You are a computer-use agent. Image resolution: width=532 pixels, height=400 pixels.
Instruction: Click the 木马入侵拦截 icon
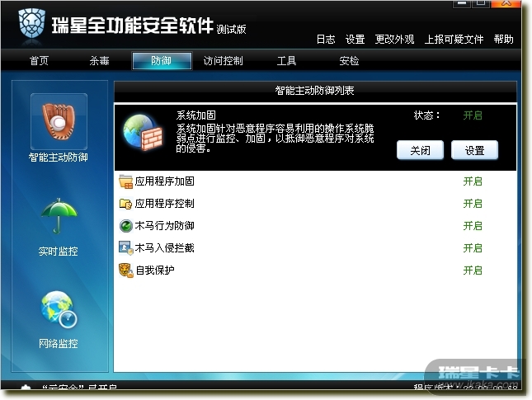(x=125, y=248)
